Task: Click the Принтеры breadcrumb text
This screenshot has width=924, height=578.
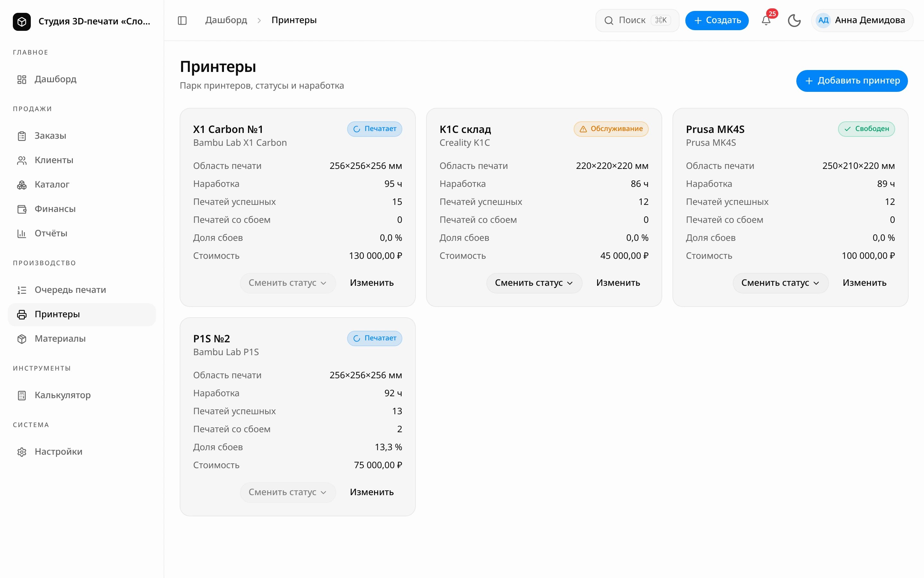Action: point(294,20)
